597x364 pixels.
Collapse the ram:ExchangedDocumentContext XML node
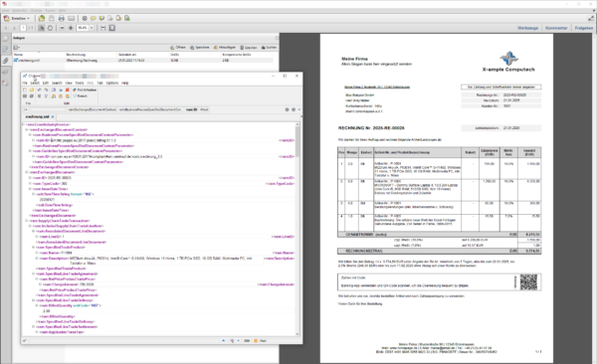click(x=27, y=130)
